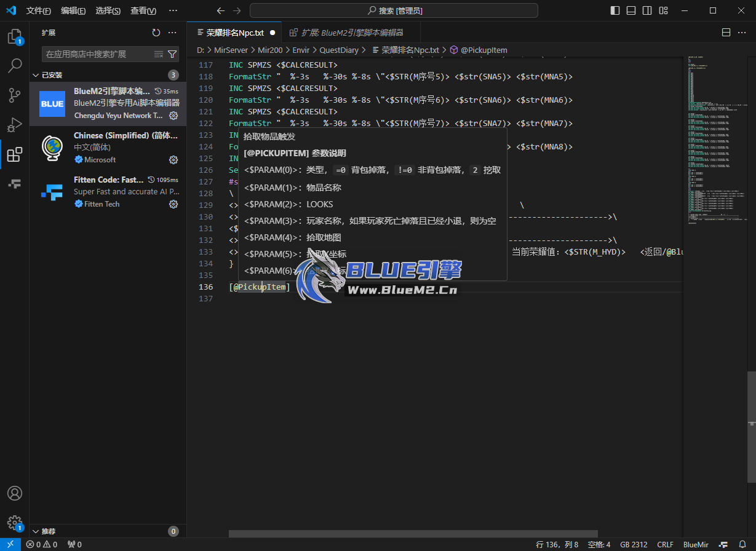Open 荣耀排名Npc.txt breadcrumb file list
756x551 pixels.
pos(405,50)
